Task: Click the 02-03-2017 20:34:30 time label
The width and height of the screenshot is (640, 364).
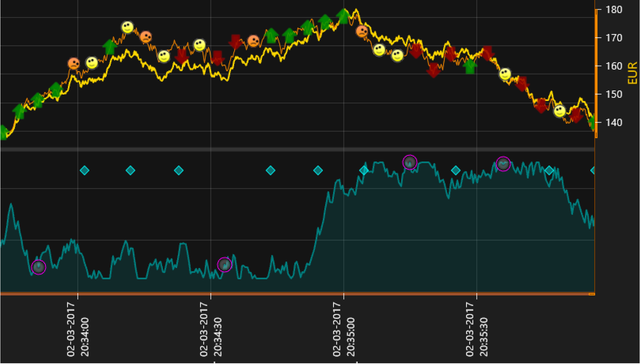Action: click(211, 329)
